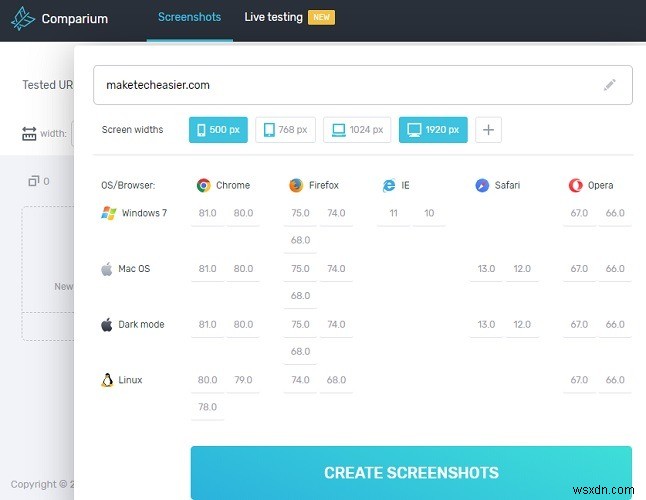This screenshot has height=500, width=646.
Task: Click the Windows 7 flag icon
Action: (x=109, y=213)
